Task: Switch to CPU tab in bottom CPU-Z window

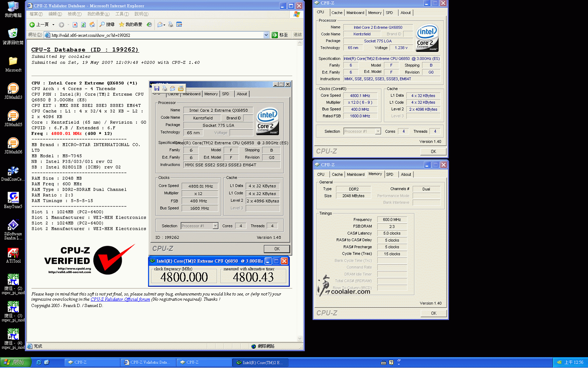Action: [x=321, y=174]
